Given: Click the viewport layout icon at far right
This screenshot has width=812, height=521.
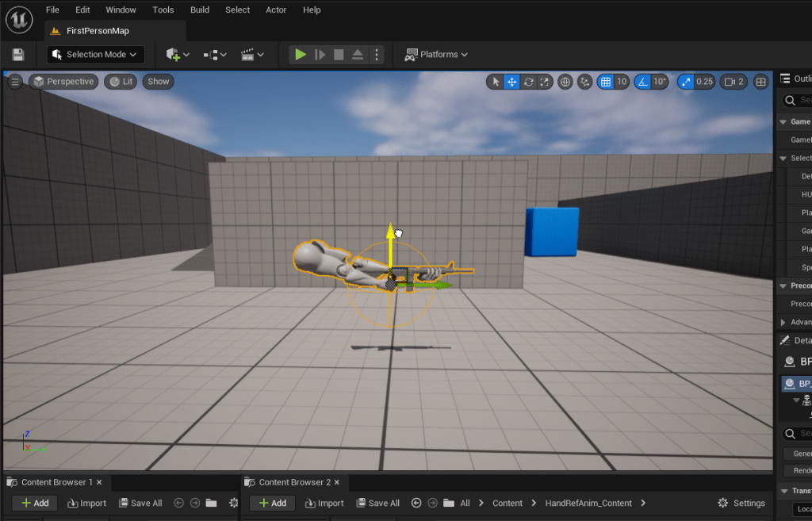Looking at the screenshot, I should point(760,82).
